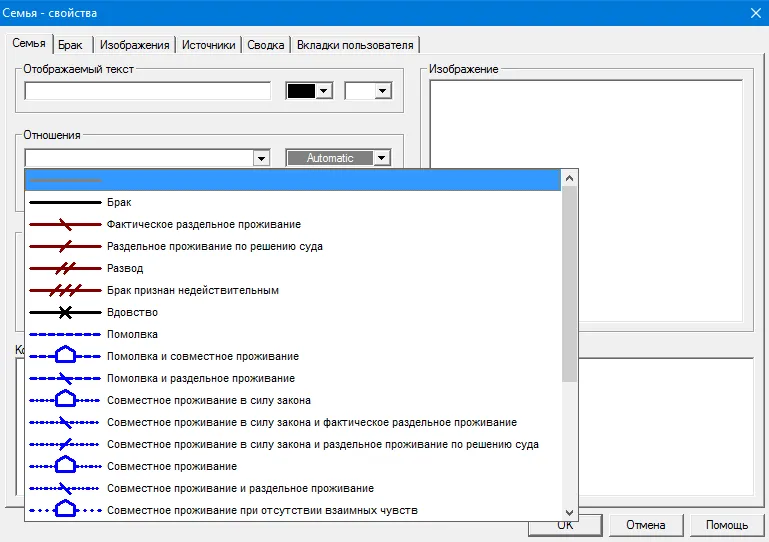Screen dimensions: 769x542
Task: Choose Помолвка и совместное проживание house icon
Action: tap(65, 356)
